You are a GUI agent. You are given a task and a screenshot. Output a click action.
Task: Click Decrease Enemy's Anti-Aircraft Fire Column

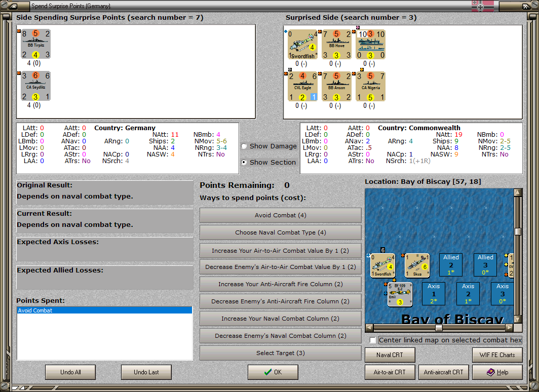pos(281,301)
